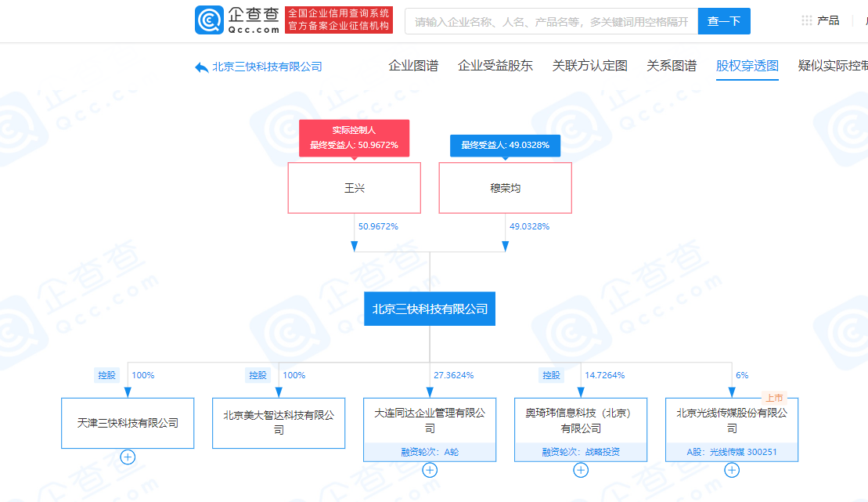Click the 上市 badge on 光线传媒
Screen dimensions: 868x502
pyautogui.click(x=773, y=398)
